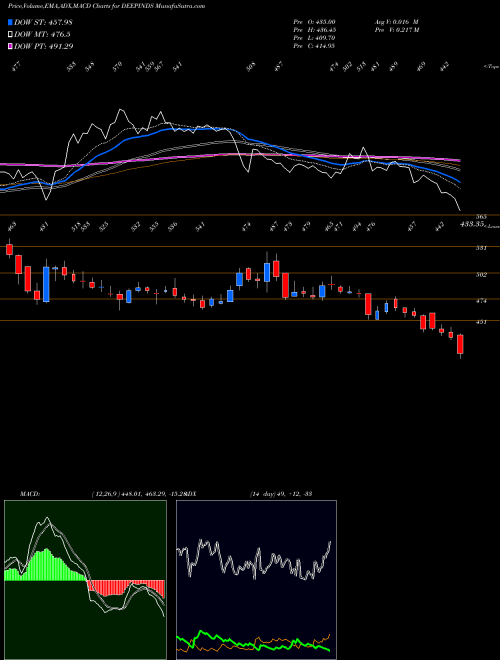Viewport: 500px width, 660px height.
Task: Click the 570 top label above the price line
Action: tap(117, 66)
